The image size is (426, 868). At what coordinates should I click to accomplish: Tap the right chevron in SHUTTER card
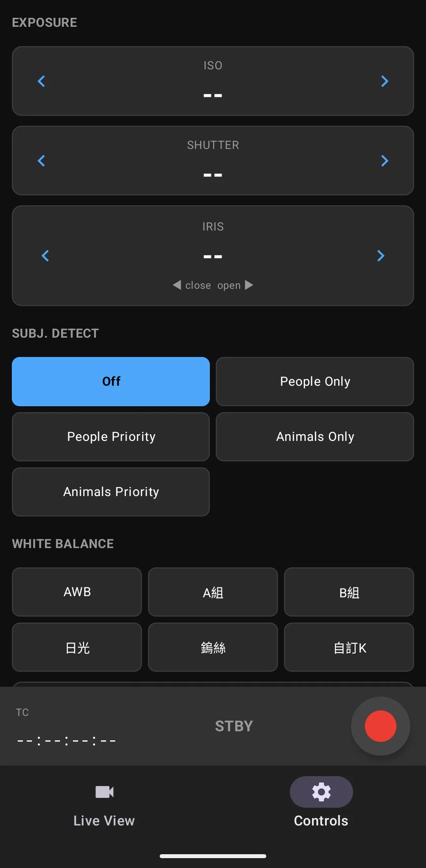[385, 161]
